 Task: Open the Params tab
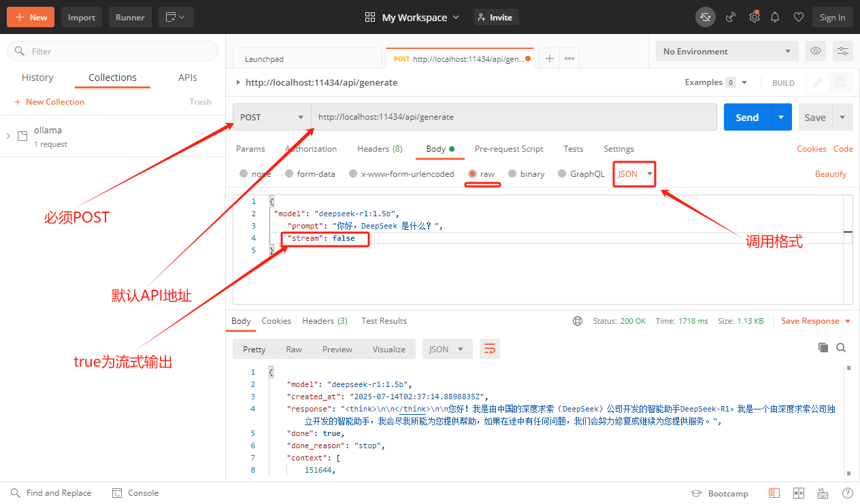[x=250, y=149]
